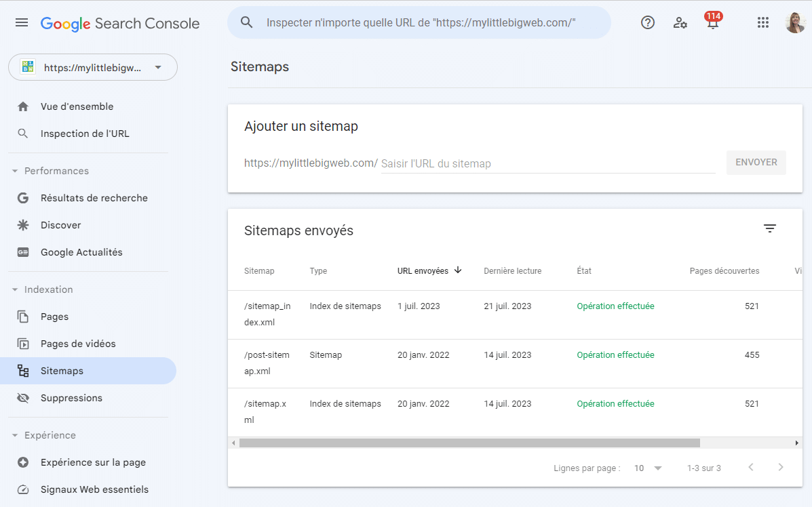
Task: Click the user settings icon next to help
Action: (x=680, y=22)
